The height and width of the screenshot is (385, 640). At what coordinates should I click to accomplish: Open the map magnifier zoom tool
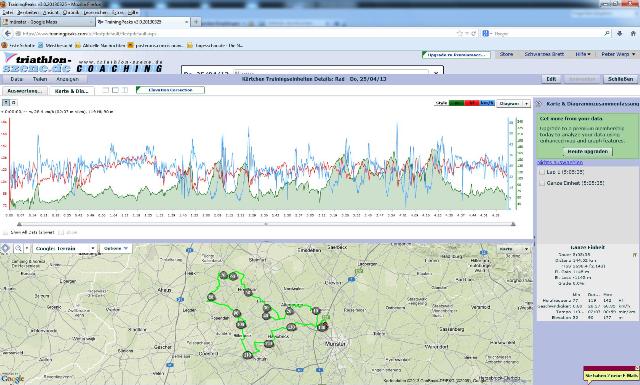pyautogui.click(x=18, y=248)
